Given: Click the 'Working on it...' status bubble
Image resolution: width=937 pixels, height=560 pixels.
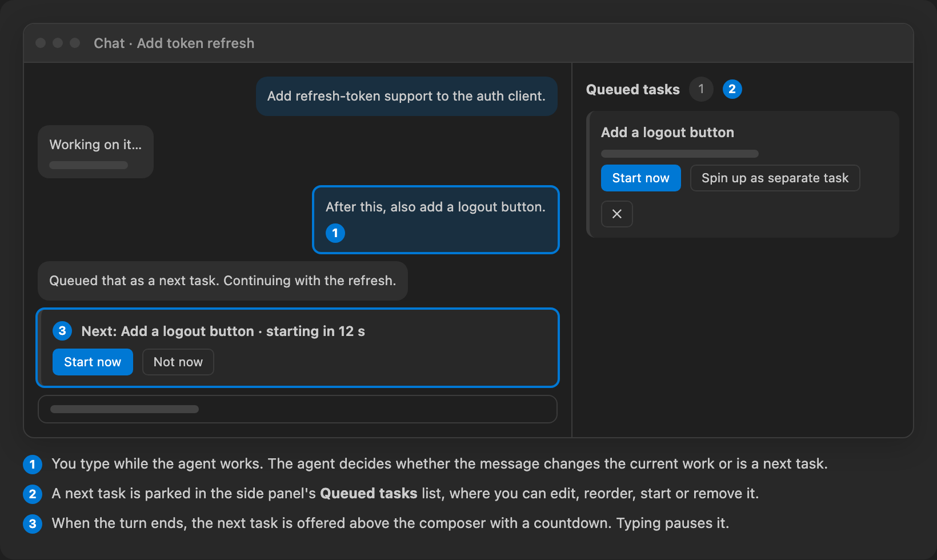Looking at the screenshot, I should 95,151.
